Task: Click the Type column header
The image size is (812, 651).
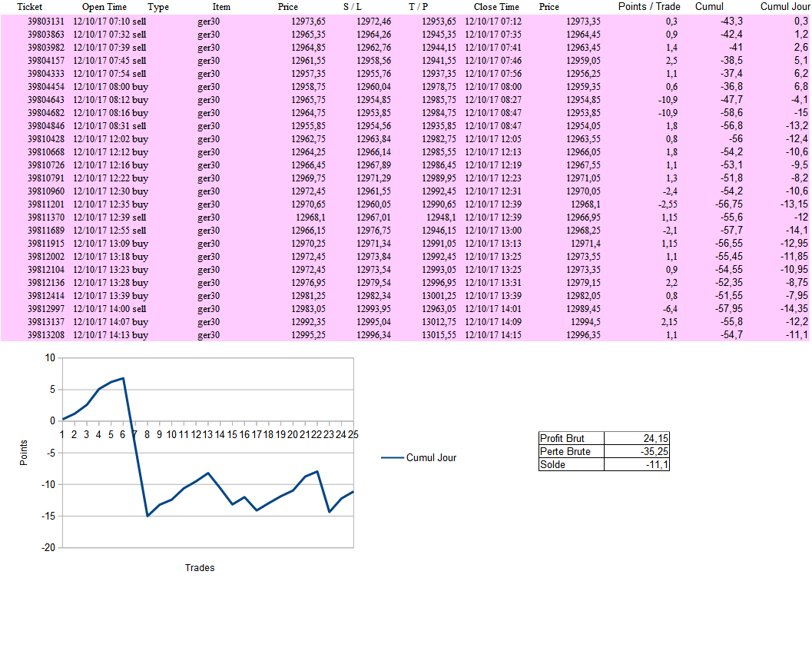Action: 158,7
